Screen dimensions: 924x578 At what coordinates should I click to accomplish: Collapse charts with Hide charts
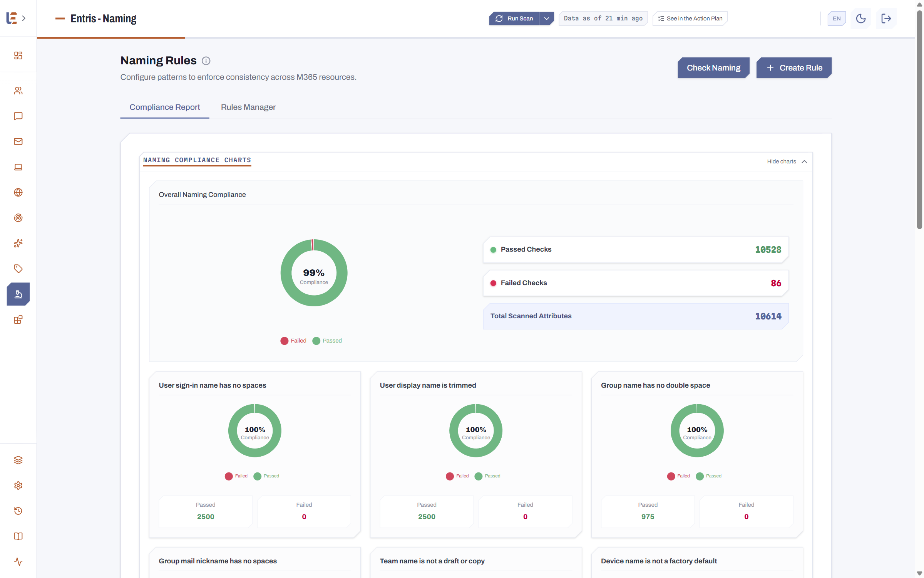tap(787, 161)
